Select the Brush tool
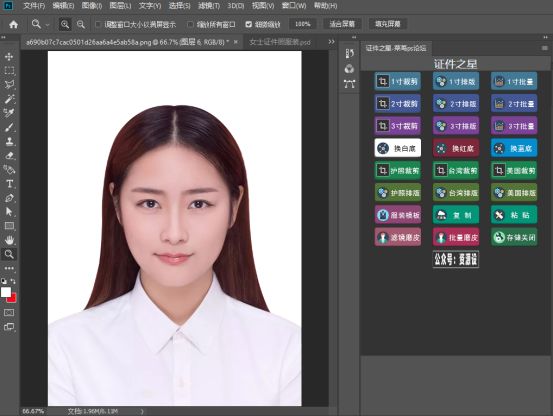 tap(9, 127)
